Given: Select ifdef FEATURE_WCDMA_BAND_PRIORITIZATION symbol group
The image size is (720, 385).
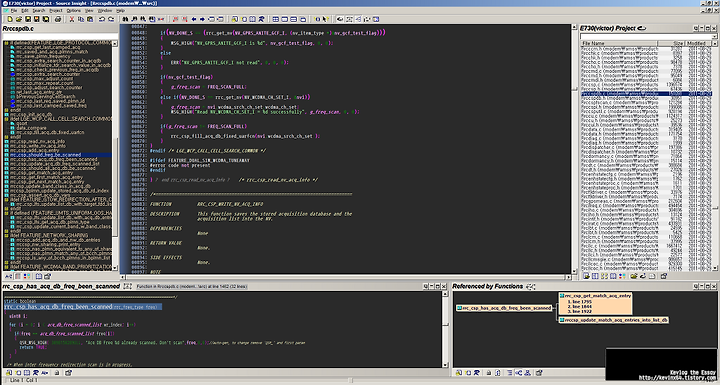Looking at the screenshot, I should (61, 266).
